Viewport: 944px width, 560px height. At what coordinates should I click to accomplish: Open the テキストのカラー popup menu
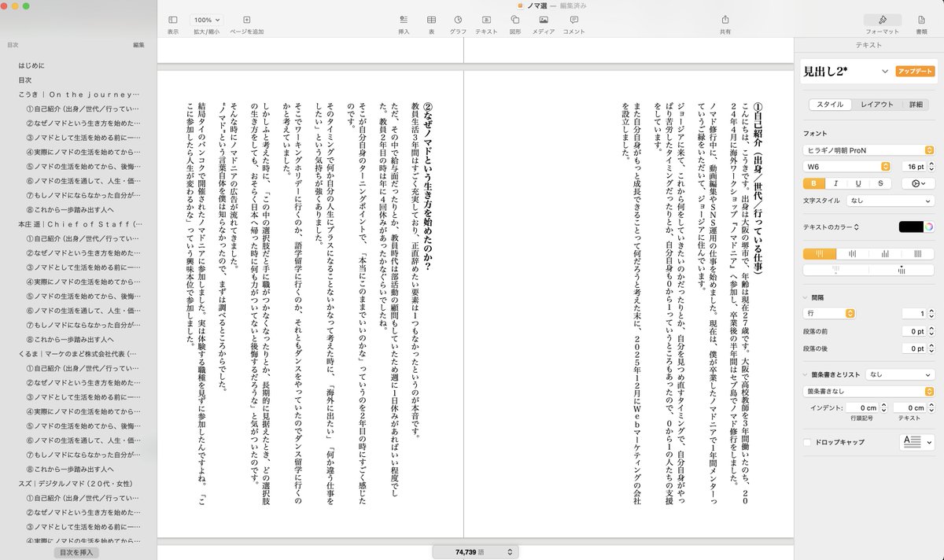831,227
